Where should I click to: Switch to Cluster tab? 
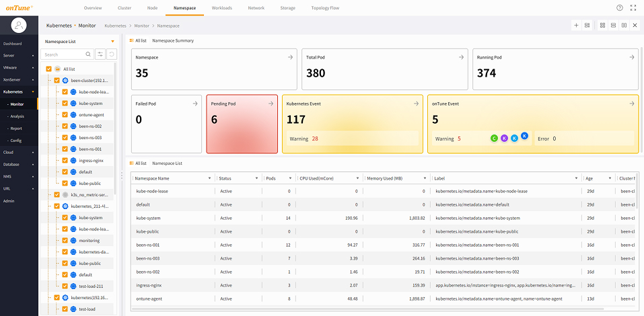124,8
